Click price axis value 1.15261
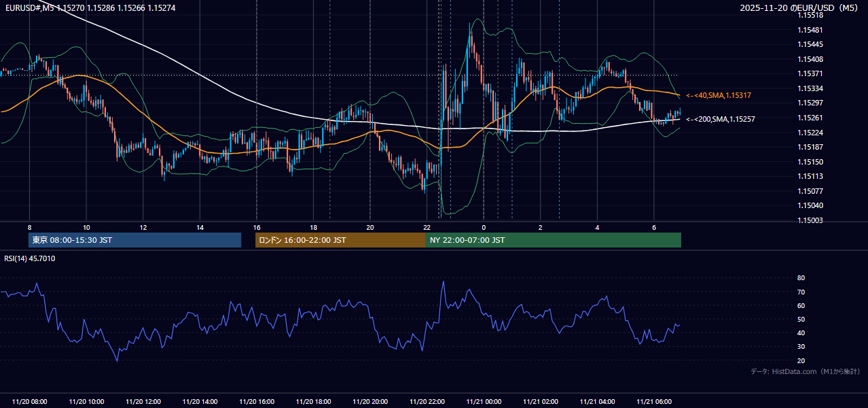The width and height of the screenshot is (868, 408). click(810, 118)
